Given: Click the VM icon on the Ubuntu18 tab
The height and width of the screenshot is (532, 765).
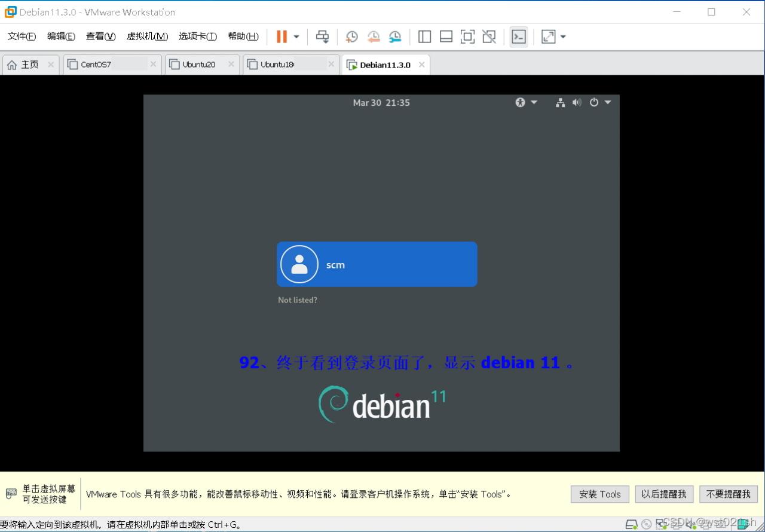Looking at the screenshot, I should coord(252,65).
